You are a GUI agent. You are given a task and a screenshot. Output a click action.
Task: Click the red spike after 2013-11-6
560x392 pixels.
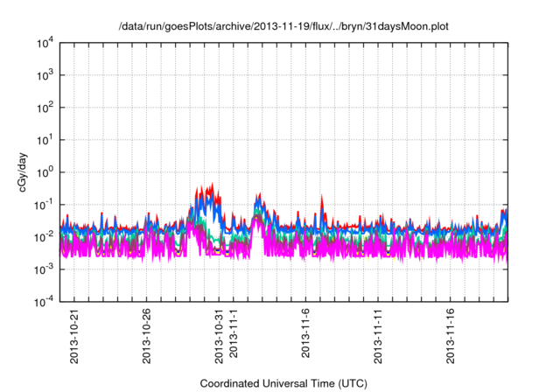323,199
